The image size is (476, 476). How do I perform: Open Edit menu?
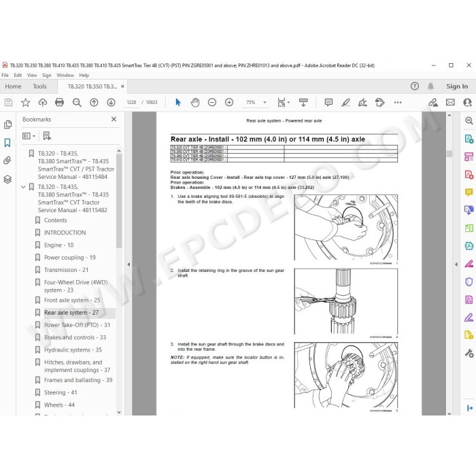pos(18,75)
